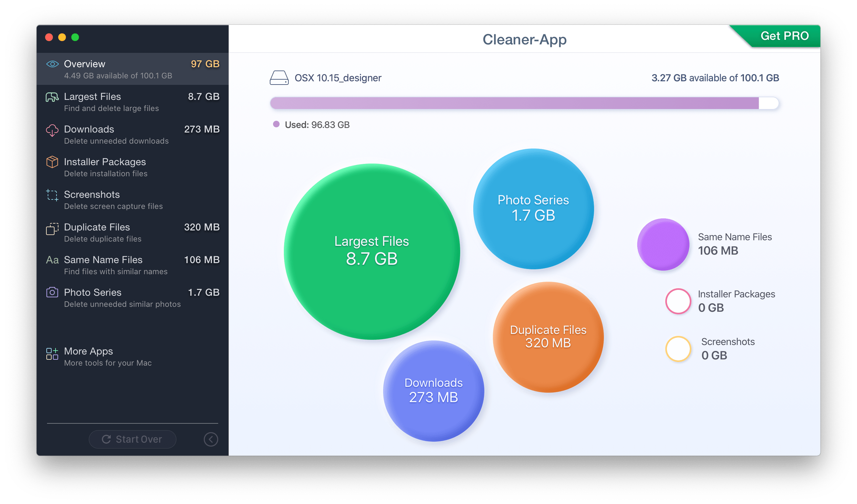Click 'Same Name Files 106 MB' label at right

point(735,244)
